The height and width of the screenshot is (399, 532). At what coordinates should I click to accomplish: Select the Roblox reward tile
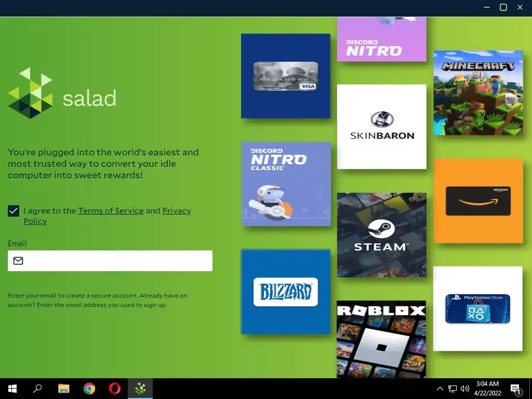point(381,339)
